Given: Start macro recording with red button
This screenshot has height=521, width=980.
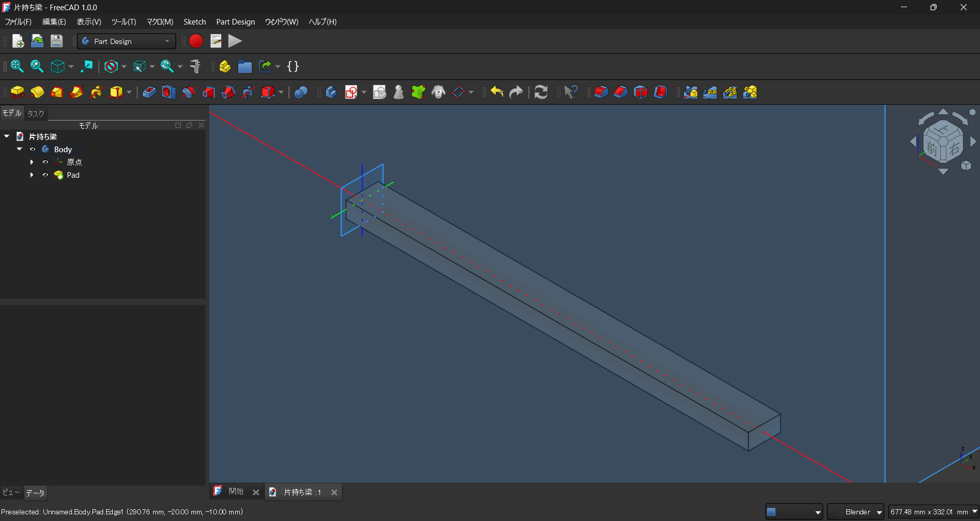Looking at the screenshot, I should point(196,41).
